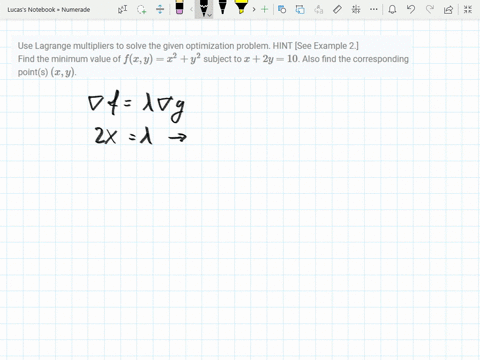
Task: Click the handwritten '2x = λ' equation
Action: click(x=123, y=136)
